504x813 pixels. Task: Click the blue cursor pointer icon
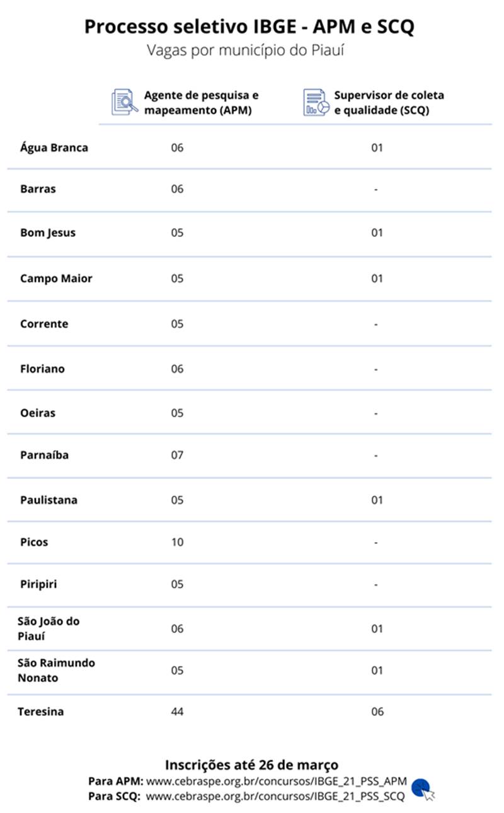tap(425, 788)
